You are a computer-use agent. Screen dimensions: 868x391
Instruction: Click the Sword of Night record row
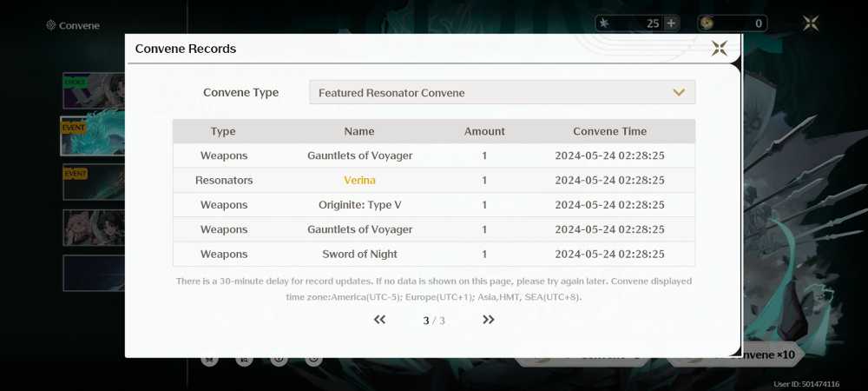tap(434, 255)
